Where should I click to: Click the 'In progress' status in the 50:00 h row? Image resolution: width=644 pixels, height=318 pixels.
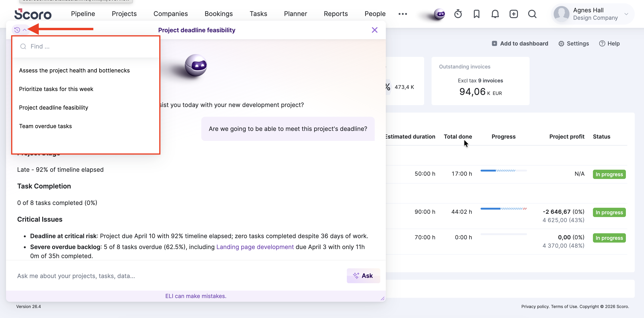tap(609, 174)
